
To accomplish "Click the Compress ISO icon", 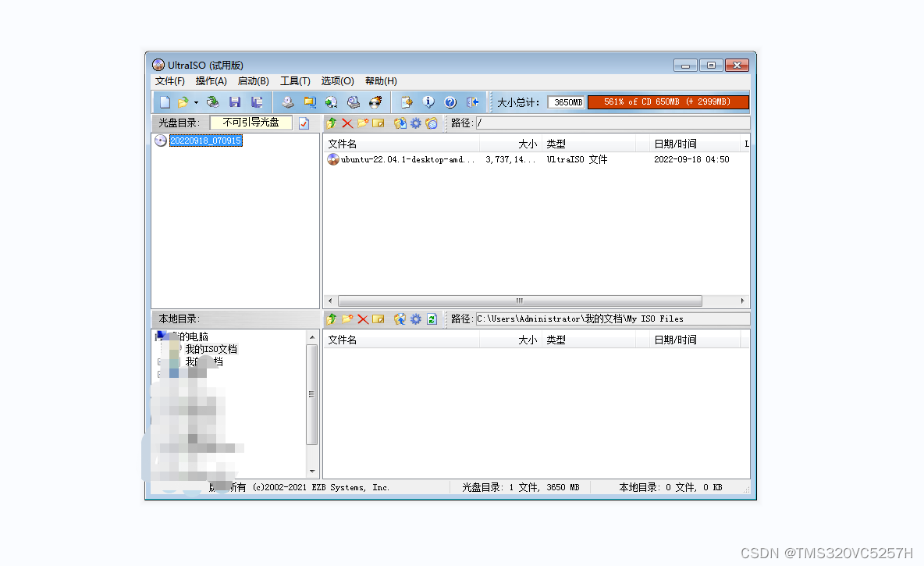I will pyautogui.click(x=353, y=102).
